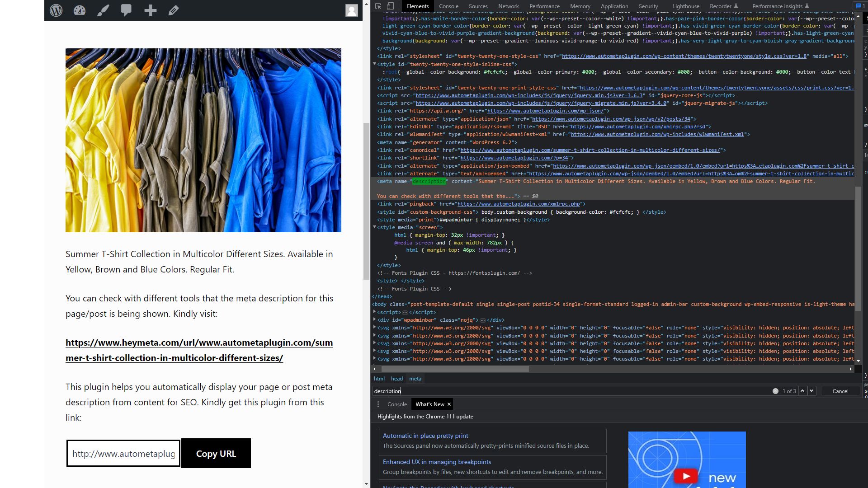Click the paintbrush customize icon
868x488 pixels.
point(103,10)
